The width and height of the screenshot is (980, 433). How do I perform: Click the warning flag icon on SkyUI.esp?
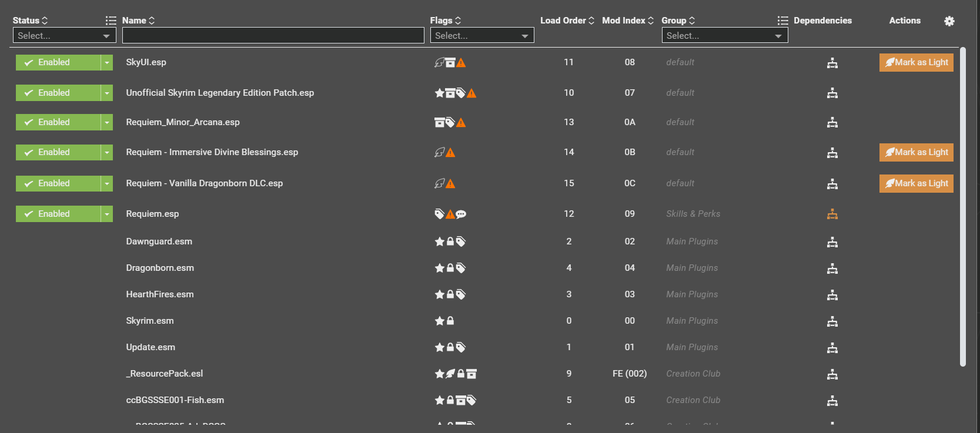461,63
